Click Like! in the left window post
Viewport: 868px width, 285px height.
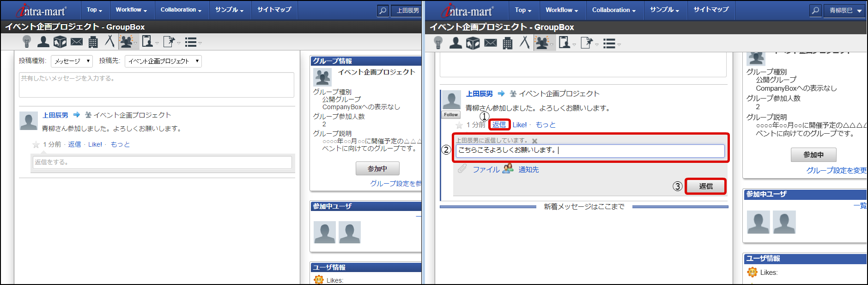95,144
